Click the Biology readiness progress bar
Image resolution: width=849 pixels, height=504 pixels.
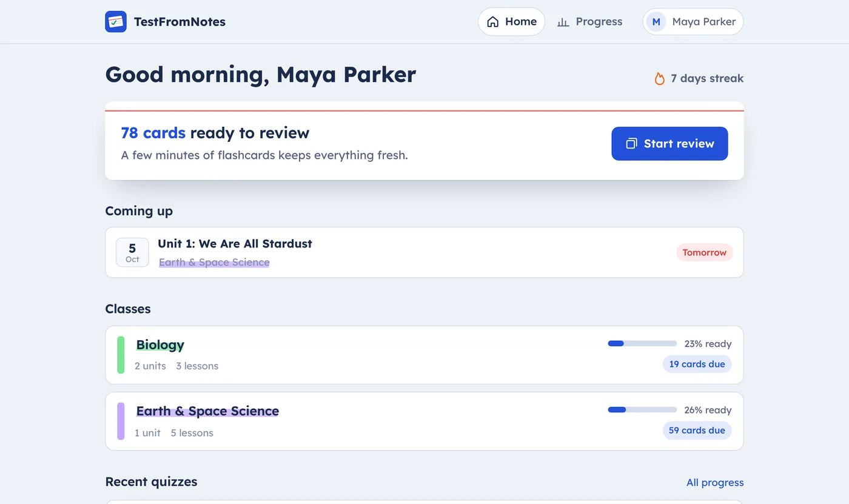click(642, 344)
